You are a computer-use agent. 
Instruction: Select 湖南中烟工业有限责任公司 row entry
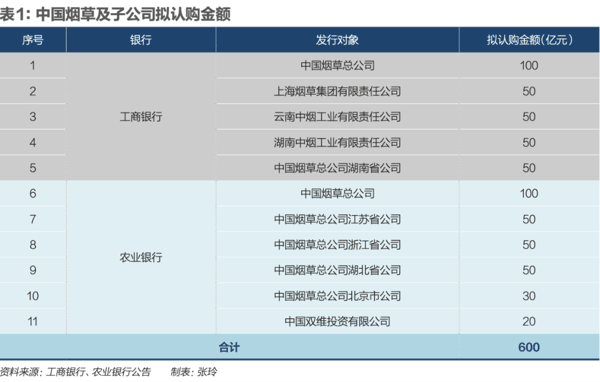[338, 142]
